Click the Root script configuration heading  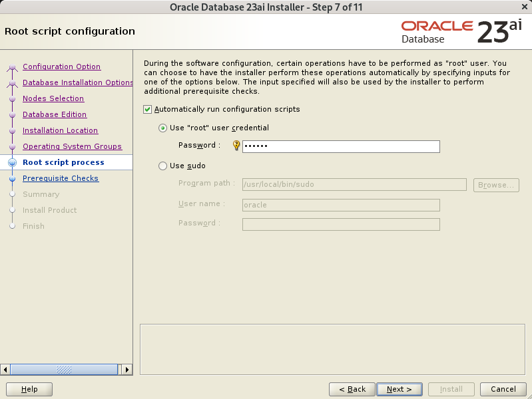69,31
